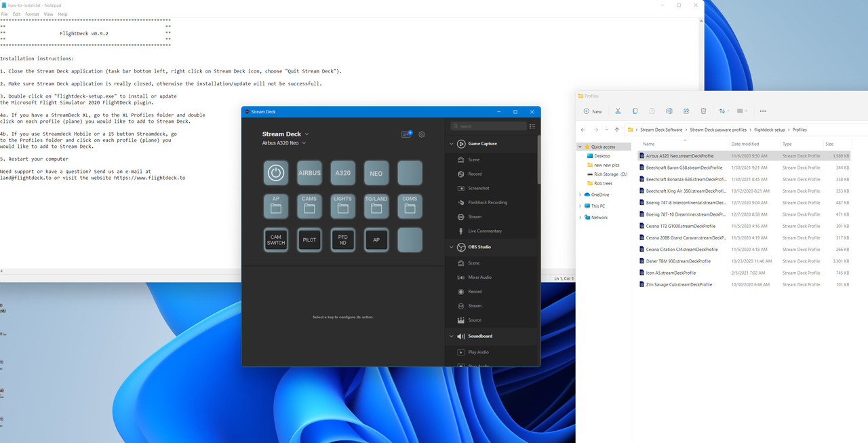
Task: Collapse the OBS Studio category
Action: [452, 247]
